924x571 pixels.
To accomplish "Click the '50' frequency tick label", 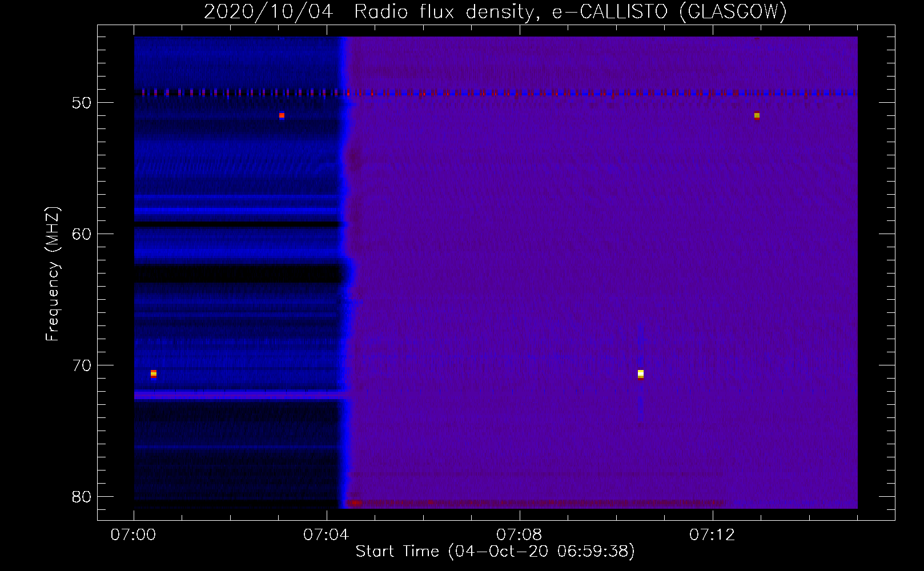I will (82, 103).
